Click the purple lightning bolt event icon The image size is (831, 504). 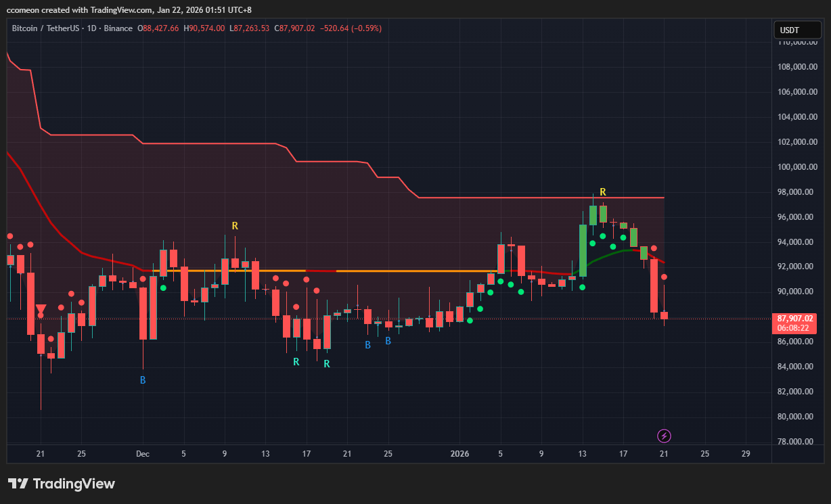[x=664, y=436]
